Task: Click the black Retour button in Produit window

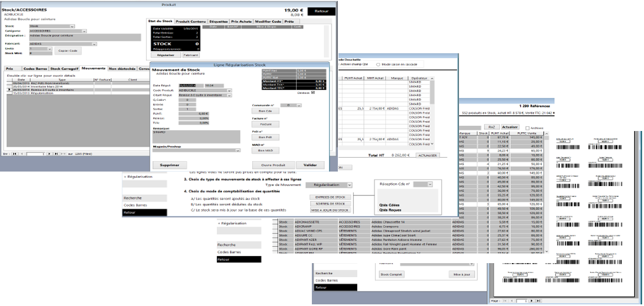Action: (321, 11)
